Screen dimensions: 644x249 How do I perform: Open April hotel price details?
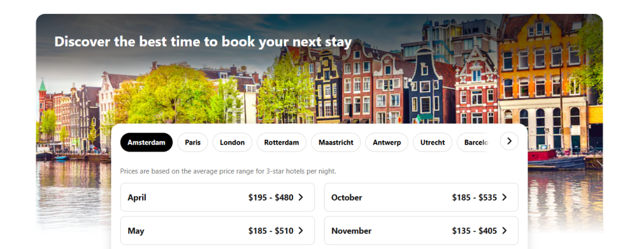click(217, 197)
